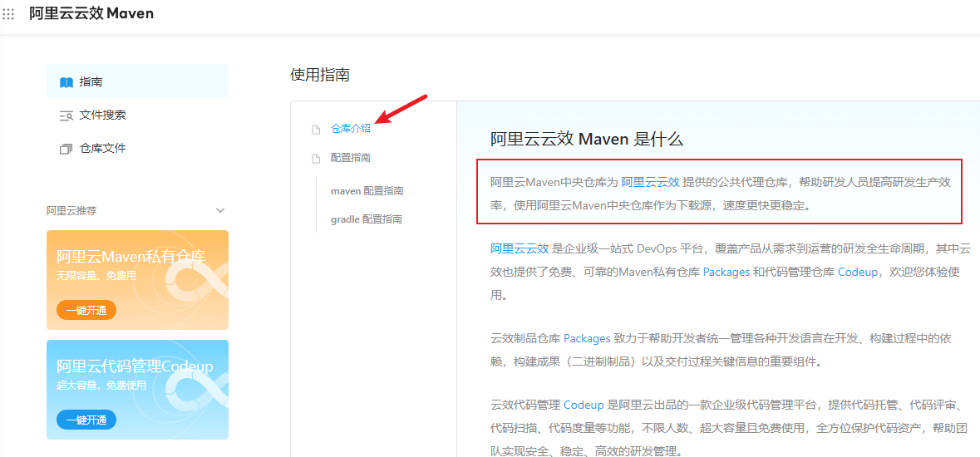Screen dimensions: 980x457
Task: Select 配置指南 in the guide tree
Action: pos(351,158)
